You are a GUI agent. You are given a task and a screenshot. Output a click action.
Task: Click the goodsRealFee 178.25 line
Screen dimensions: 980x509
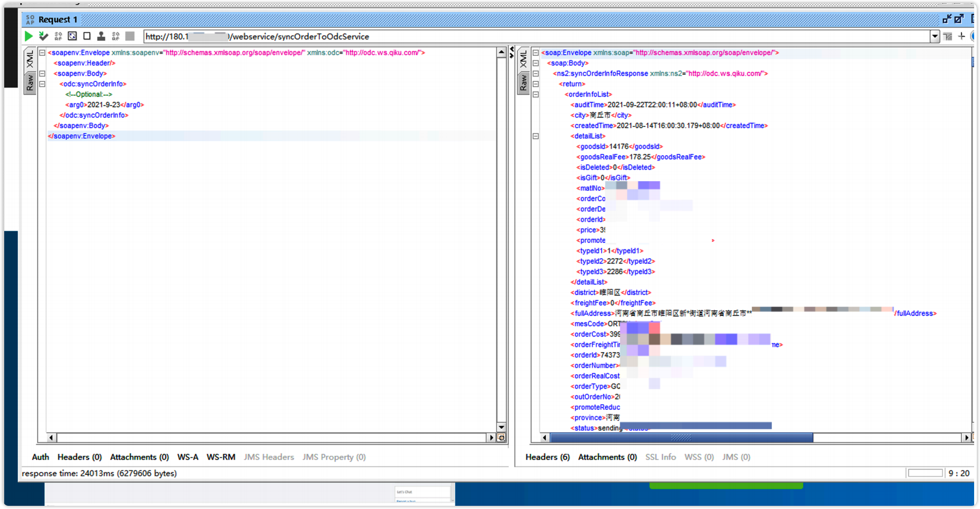[x=640, y=157]
